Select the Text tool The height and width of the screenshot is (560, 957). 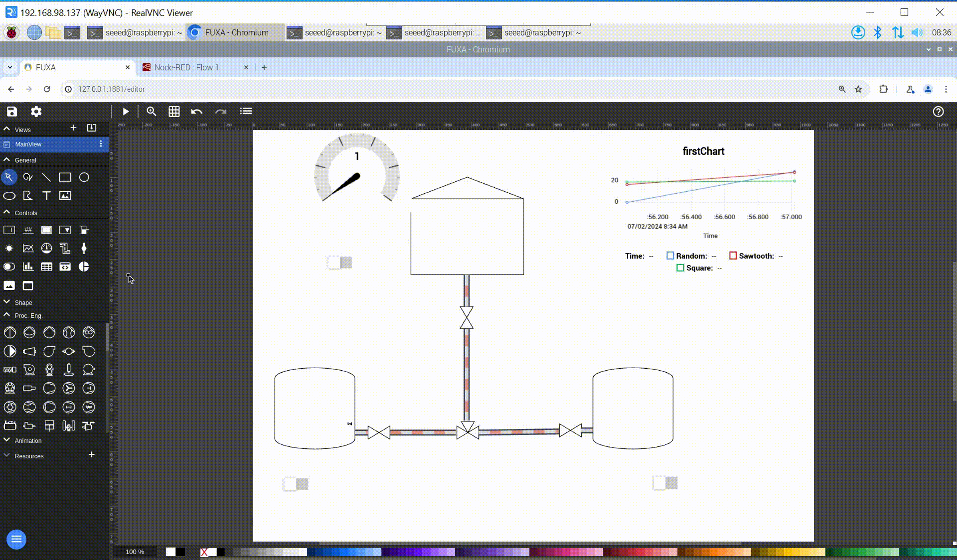click(x=46, y=196)
